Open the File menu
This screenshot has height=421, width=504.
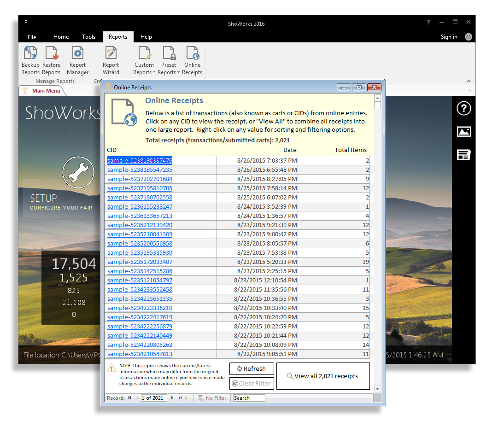click(x=32, y=37)
